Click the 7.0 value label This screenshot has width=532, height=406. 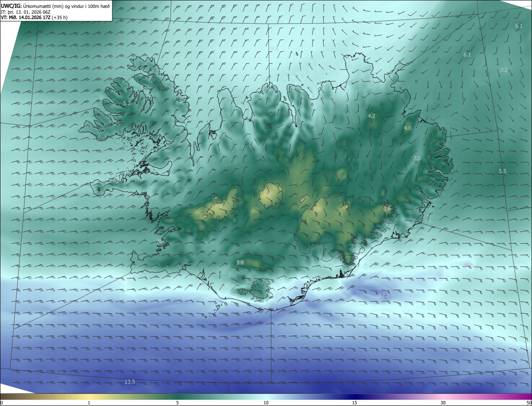[417, 159]
